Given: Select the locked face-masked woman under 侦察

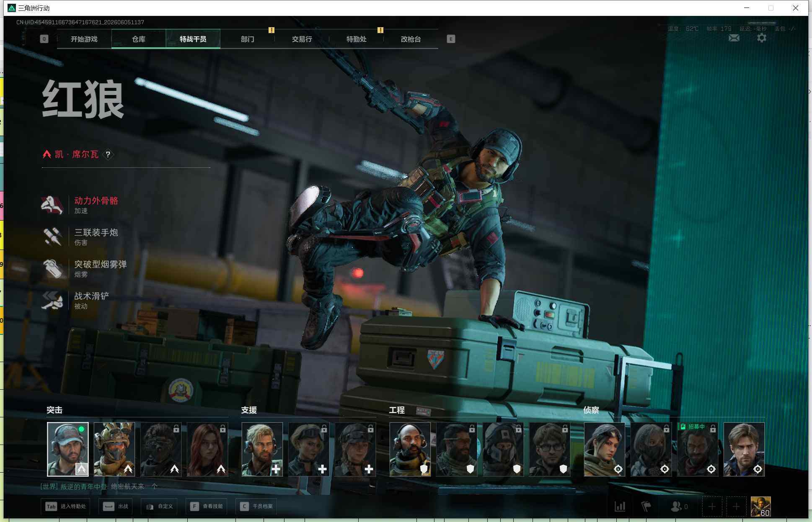Looking at the screenshot, I should (x=651, y=449).
